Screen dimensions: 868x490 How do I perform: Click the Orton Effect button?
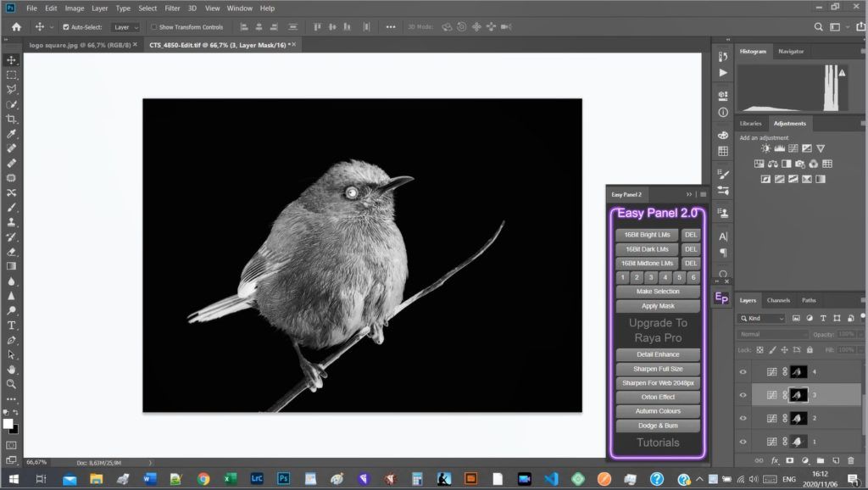tap(658, 397)
